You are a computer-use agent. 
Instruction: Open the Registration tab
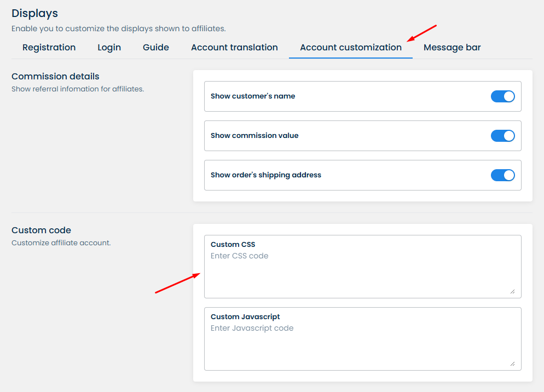(49, 48)
